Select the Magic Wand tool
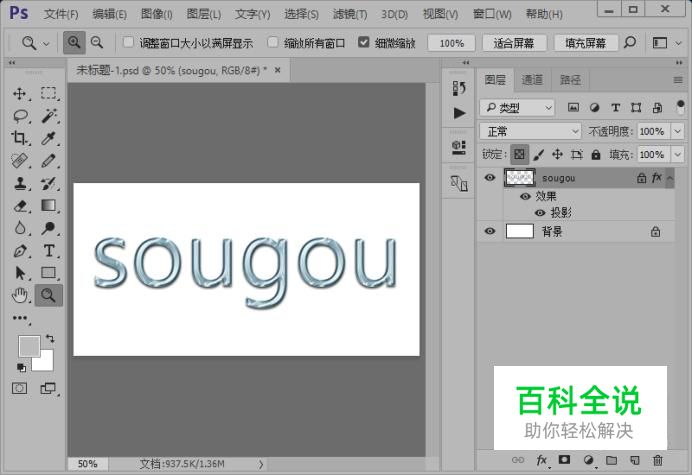692x475 pixels. (x=49, y=116)
